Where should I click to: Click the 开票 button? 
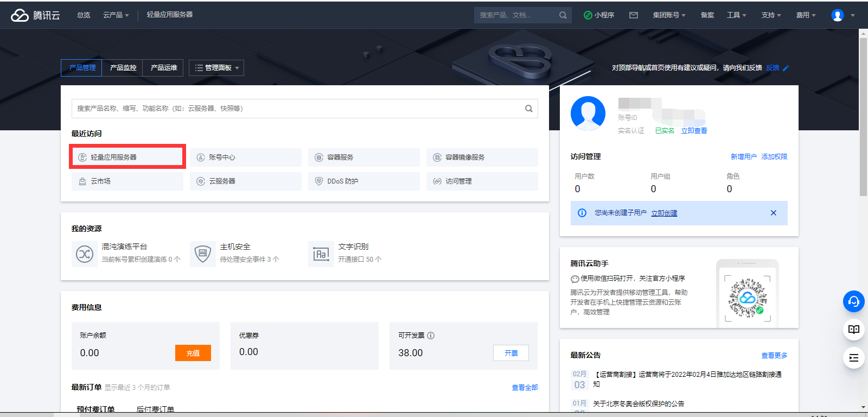pyautogui.click(x=511, y=353)
